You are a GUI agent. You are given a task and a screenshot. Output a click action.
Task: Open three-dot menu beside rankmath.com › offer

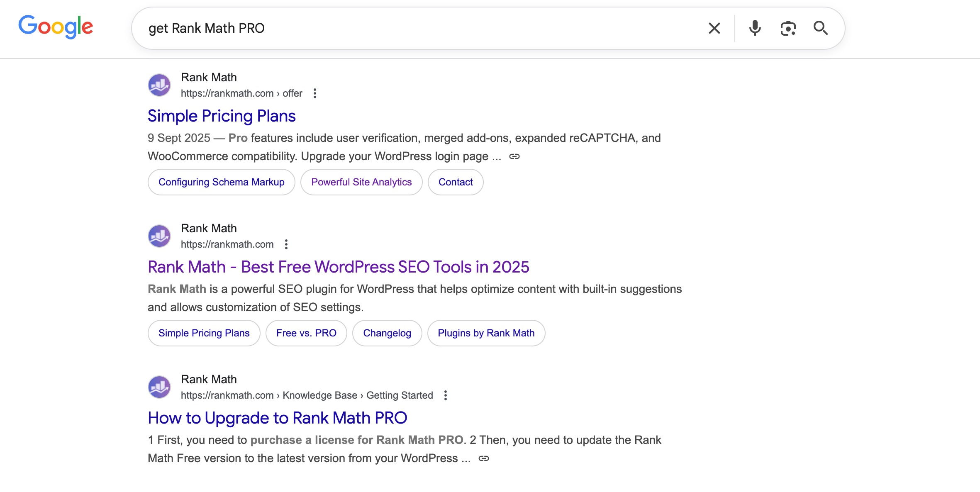(x=315, y=93)
